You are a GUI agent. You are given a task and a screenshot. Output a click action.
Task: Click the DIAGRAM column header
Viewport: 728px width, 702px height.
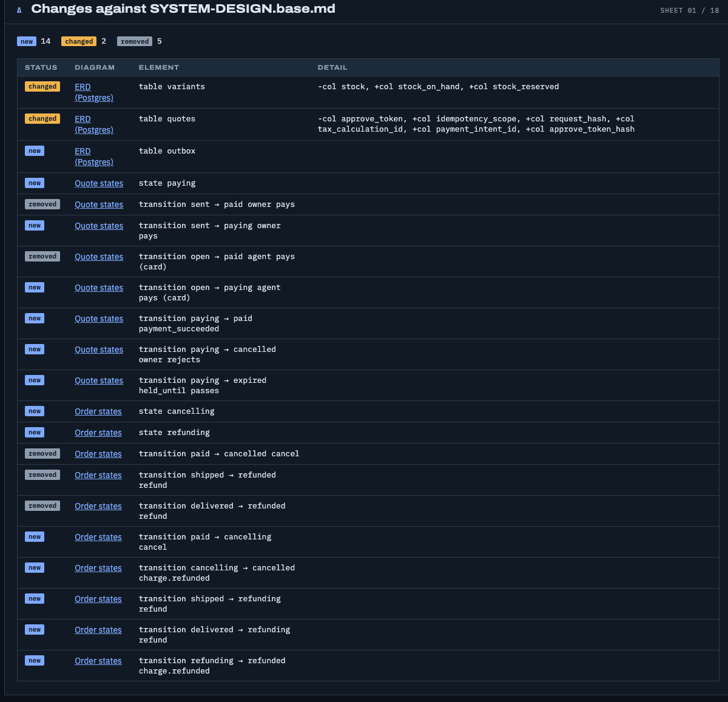[x=95, y=67]
